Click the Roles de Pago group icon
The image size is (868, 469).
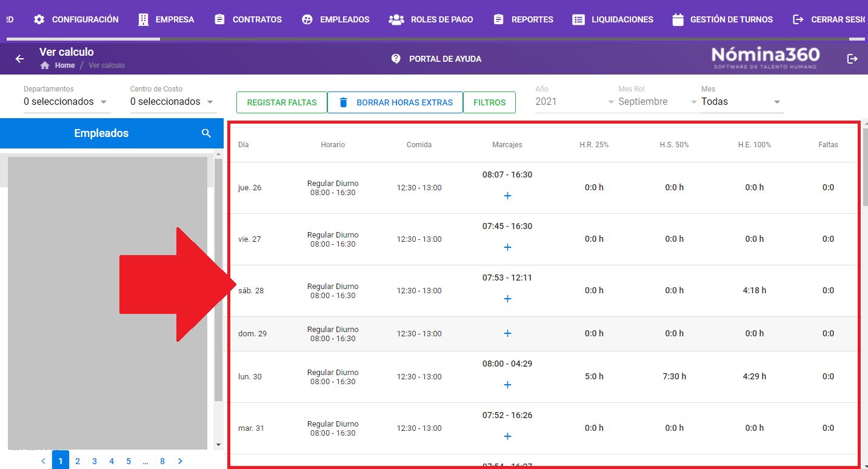(396, 19)
